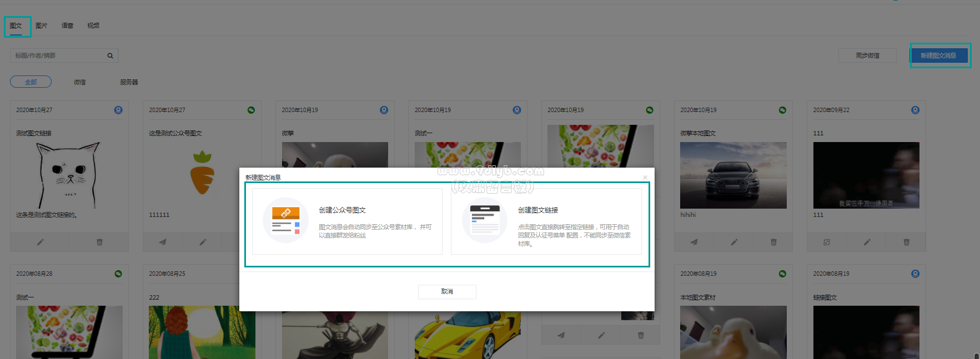Edit the 测试图文链接 card with pencil icon
Screen dimensions: 980x359
(40, 242)
